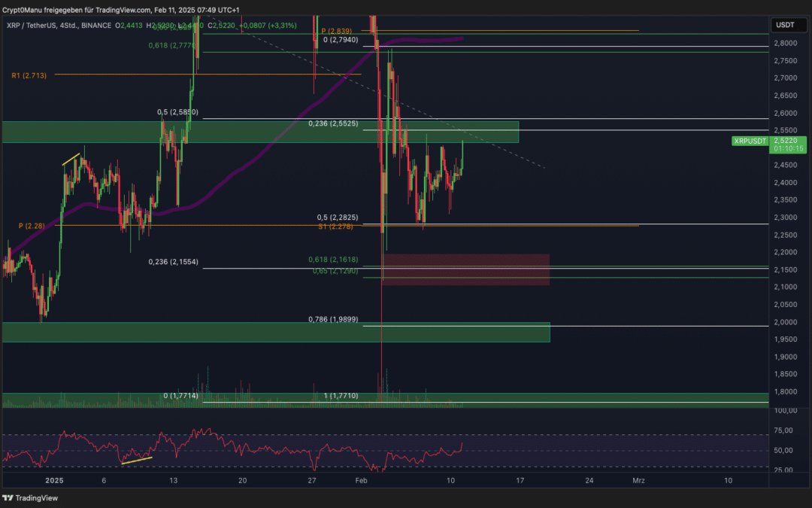812x508 pixels.
Task: Click the 2,2000 price axis label
Action: 785,252
